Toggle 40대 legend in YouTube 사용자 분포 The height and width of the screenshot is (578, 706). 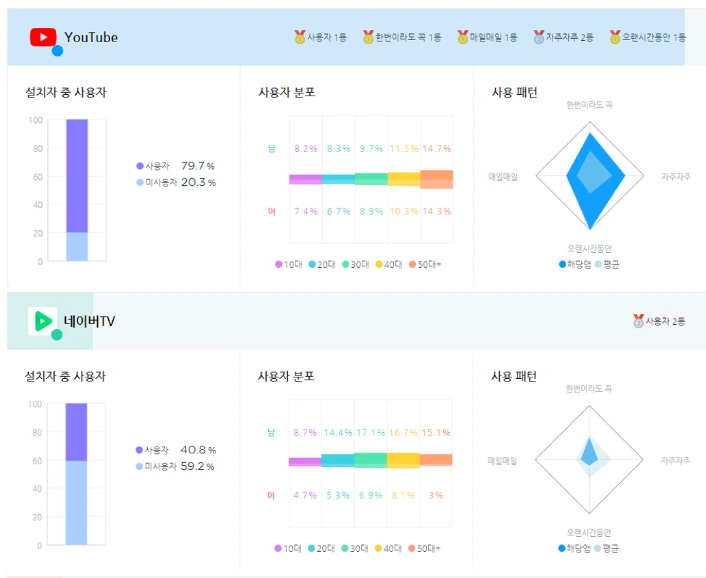pyautogui.click(x=389, y=264)
